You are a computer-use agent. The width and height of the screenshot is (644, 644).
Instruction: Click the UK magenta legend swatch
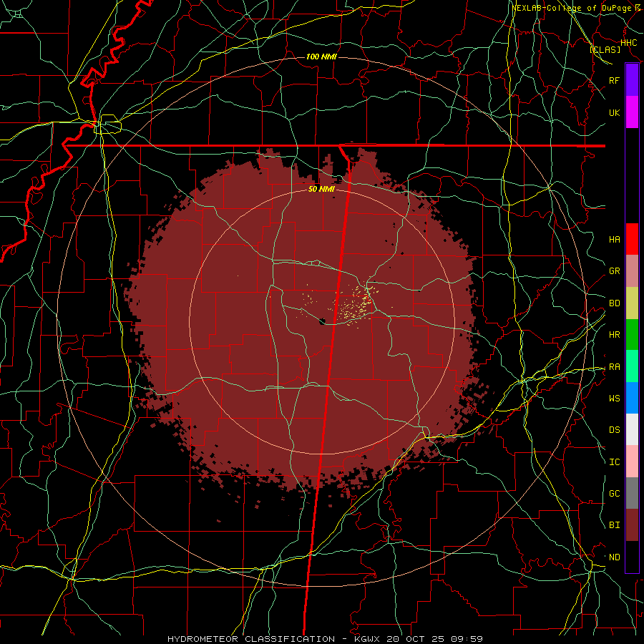[632, 112]
